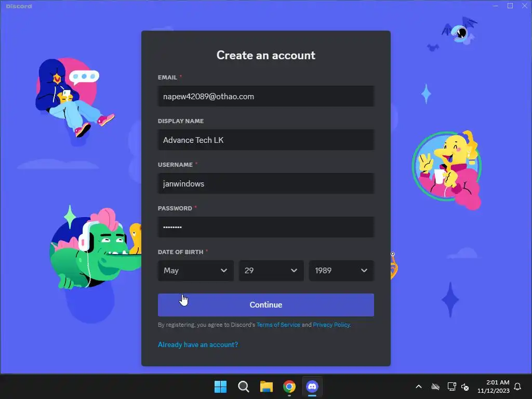
Task: Focus the Username field with janwindows
Action: (x=265, y=183)
